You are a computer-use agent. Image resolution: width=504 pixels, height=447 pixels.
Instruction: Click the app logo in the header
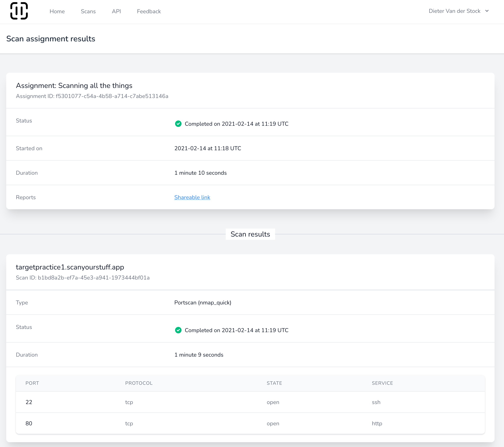[19, 11]
